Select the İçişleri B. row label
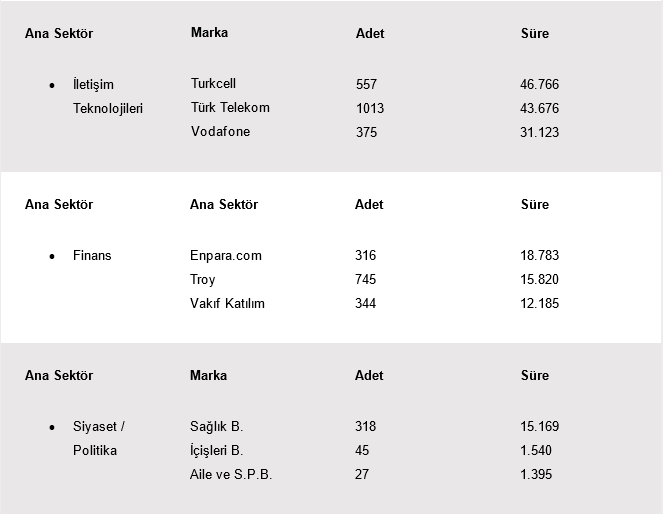Screen dimensions: 663x514 (216, 451)
